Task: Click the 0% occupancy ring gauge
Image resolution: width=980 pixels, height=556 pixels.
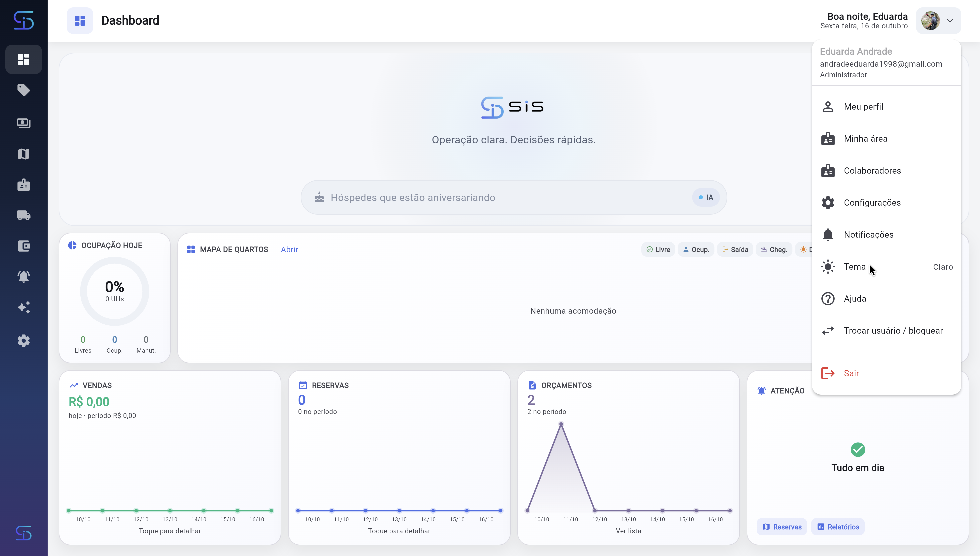Action: pyautogui.click(x=115, y=291)
